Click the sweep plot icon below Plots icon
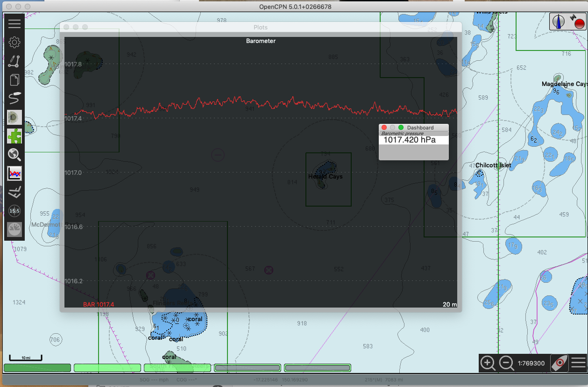This screenshot has height=387, width=588. [x=14, y=192]
